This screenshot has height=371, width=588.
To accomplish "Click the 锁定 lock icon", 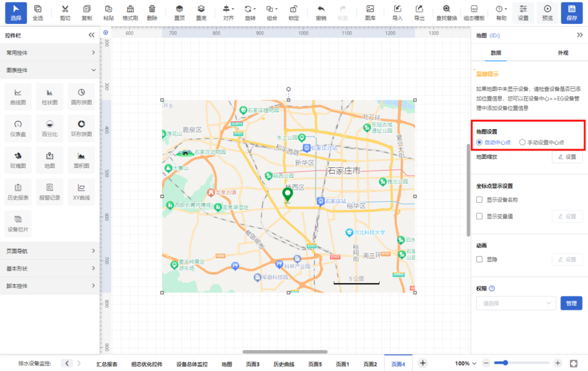I will [x=293, y=13].
